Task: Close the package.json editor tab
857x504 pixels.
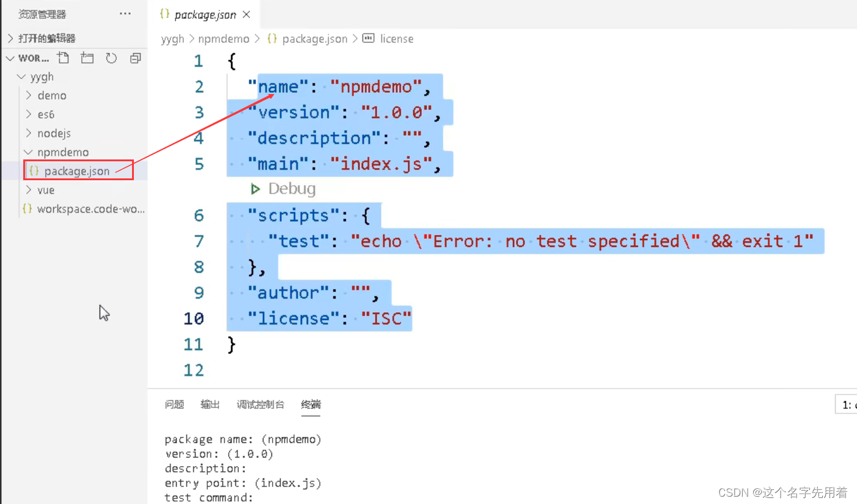Action: pos(246,15)
